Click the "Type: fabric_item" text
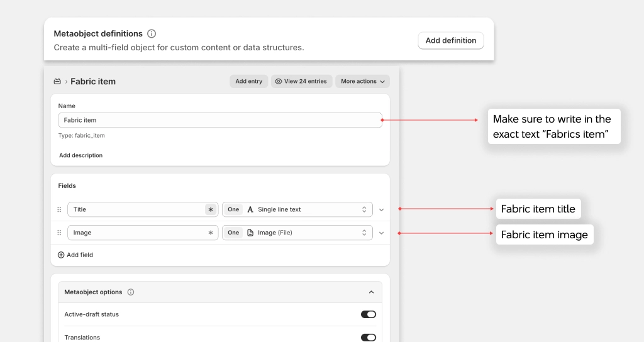 81,136
